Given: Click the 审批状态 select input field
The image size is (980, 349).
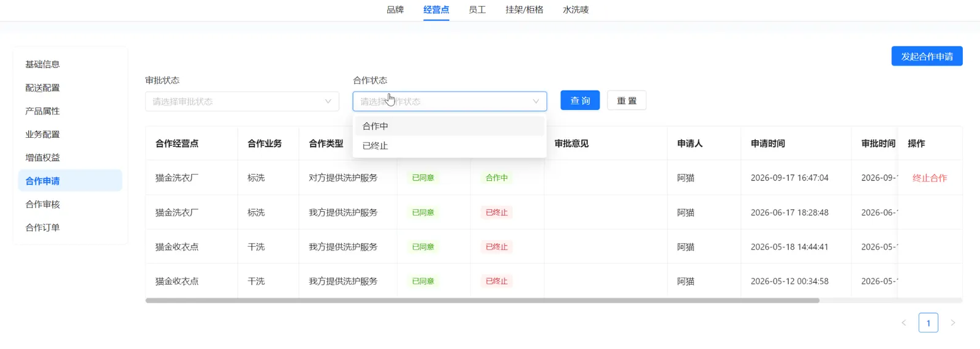Looking at the screenshot, I should point(242,102).
